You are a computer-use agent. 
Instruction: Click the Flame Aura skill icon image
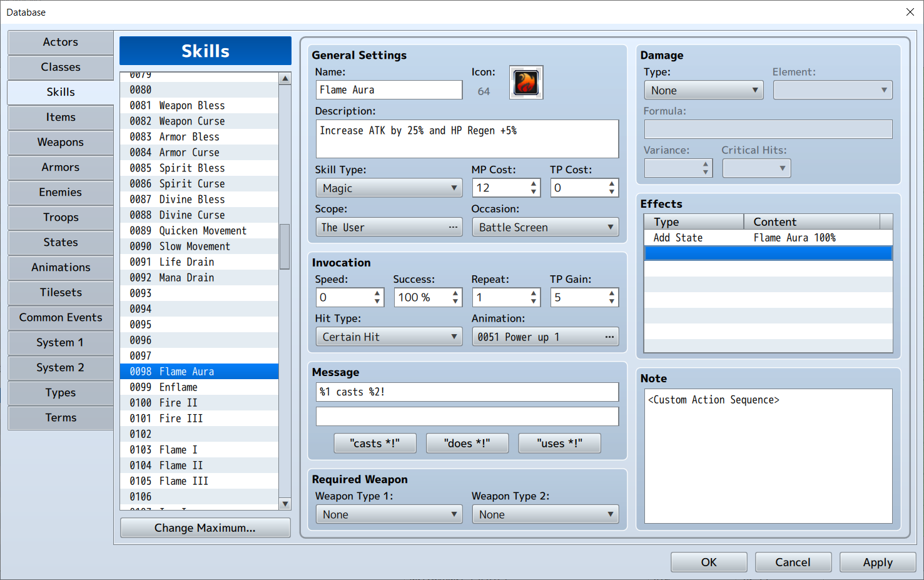tap(525, 83)
